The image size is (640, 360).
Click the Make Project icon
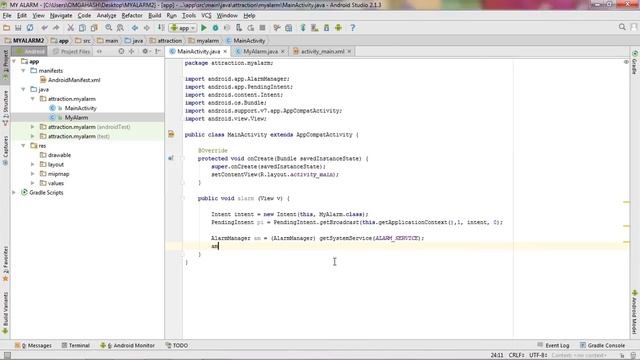[x=161, y=28]
